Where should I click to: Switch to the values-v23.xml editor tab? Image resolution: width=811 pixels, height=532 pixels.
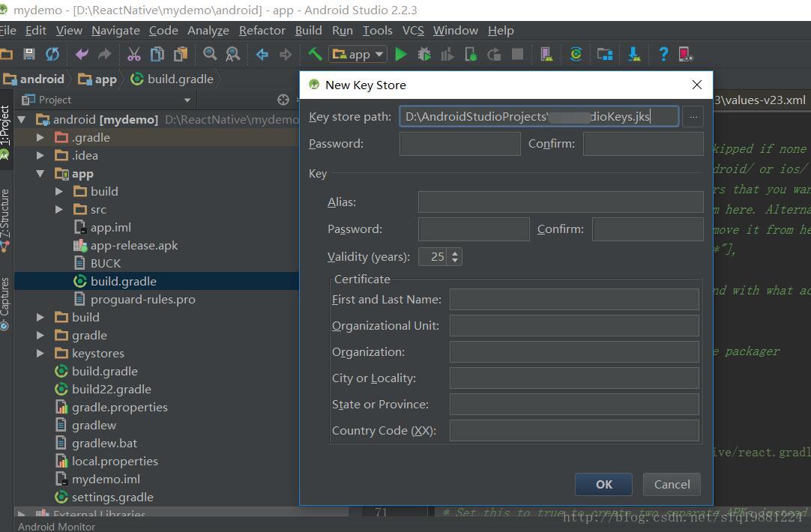pyautogui.click(x=760, y=100)
